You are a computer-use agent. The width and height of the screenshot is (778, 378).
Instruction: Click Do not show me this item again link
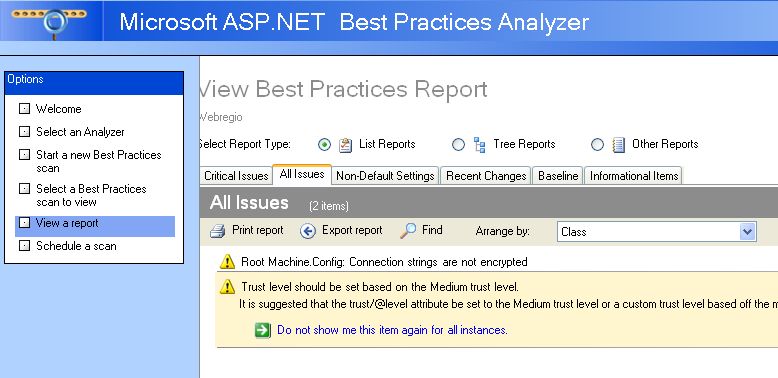[x=392, y=330]
